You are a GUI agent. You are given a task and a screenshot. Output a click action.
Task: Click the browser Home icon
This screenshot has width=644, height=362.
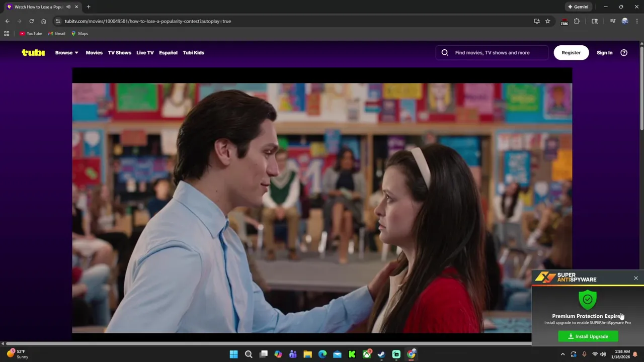(x=43, y=21)
